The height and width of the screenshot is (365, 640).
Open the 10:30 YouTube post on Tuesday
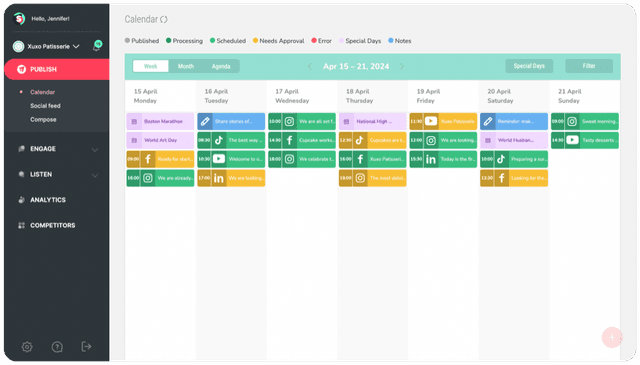[x=231, y=159]
